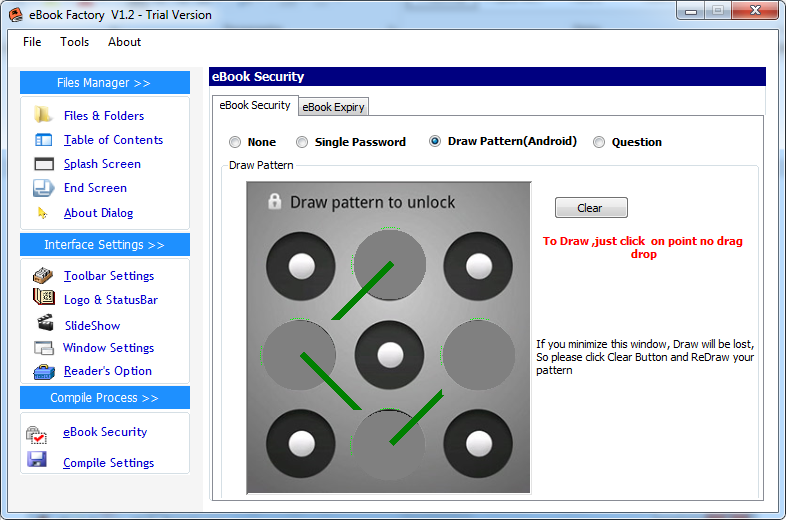This screenshot has height=520, width=786.
Task: Click the SlideShow clapperboard icon
Action: tap(45, 323)
